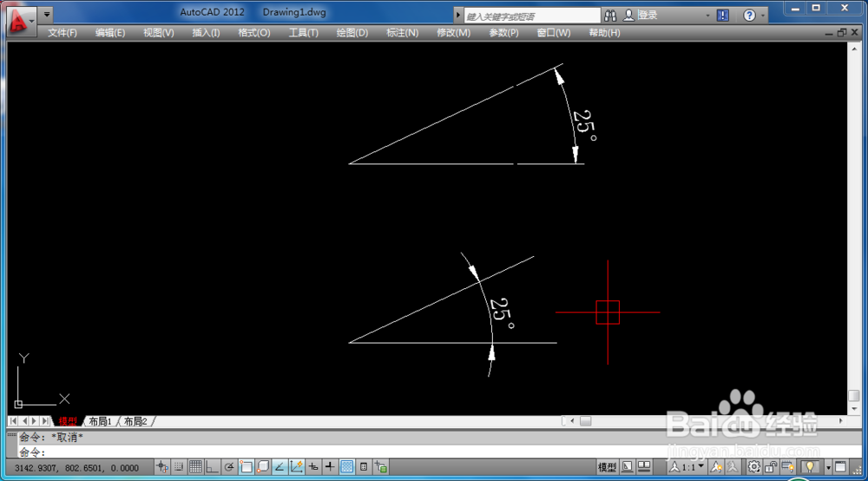Open the 修改(M) menu
The width and height of the screenshot is (868, 481).
click(453, 33)
